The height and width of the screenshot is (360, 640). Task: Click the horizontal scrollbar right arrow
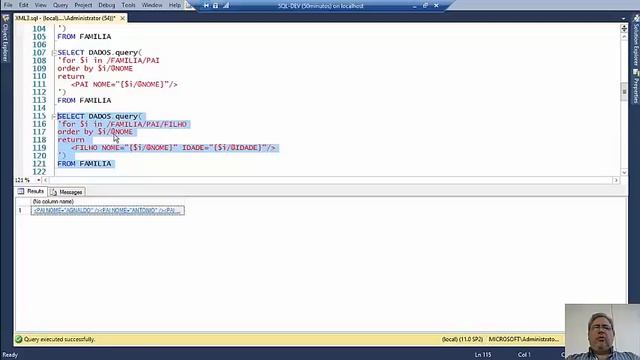pyautogui.click(x=616, y=180)
